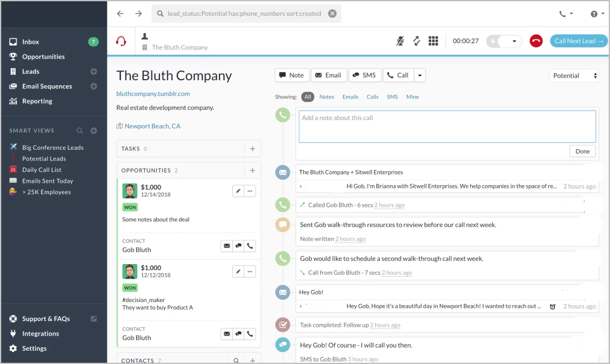Viewport: 610px width, 364px height.
Task: Hang up the active call
Action: [536, 41]
